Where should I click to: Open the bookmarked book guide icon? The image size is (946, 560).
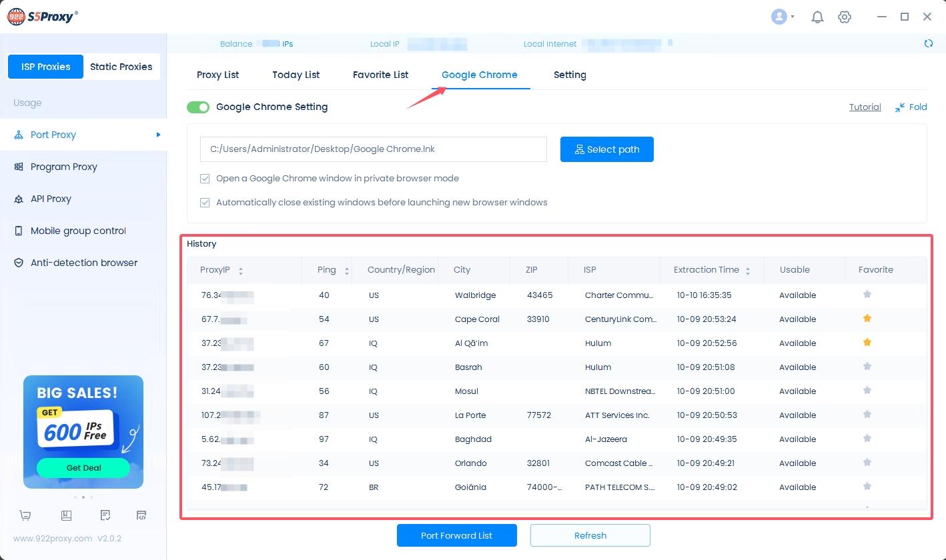click(x=65, y=515)
